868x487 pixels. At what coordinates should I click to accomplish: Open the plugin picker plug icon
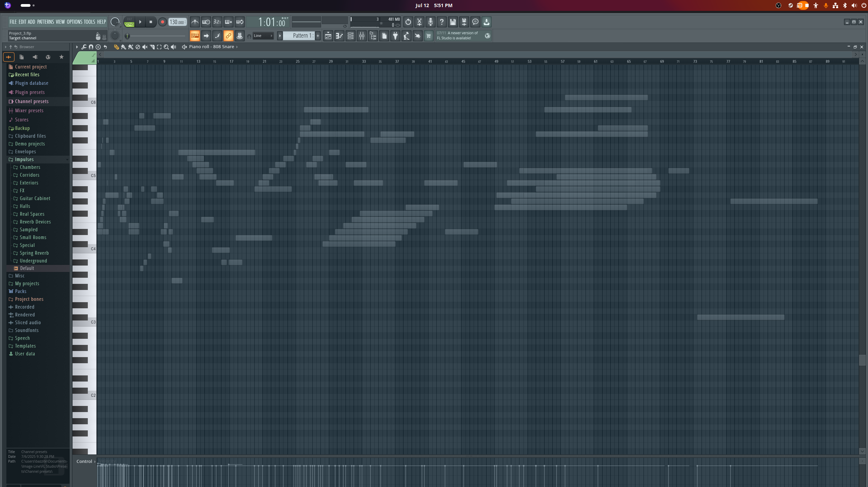tap(395, 36)
